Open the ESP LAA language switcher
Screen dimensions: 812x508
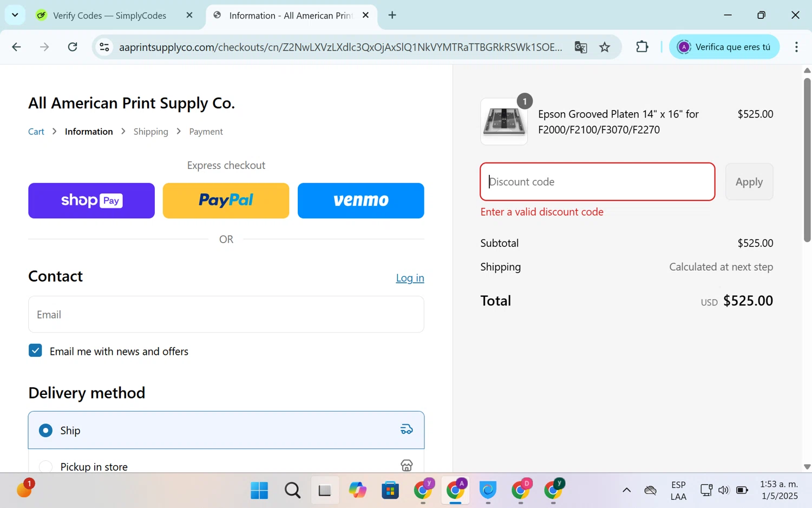pos(678,491)
